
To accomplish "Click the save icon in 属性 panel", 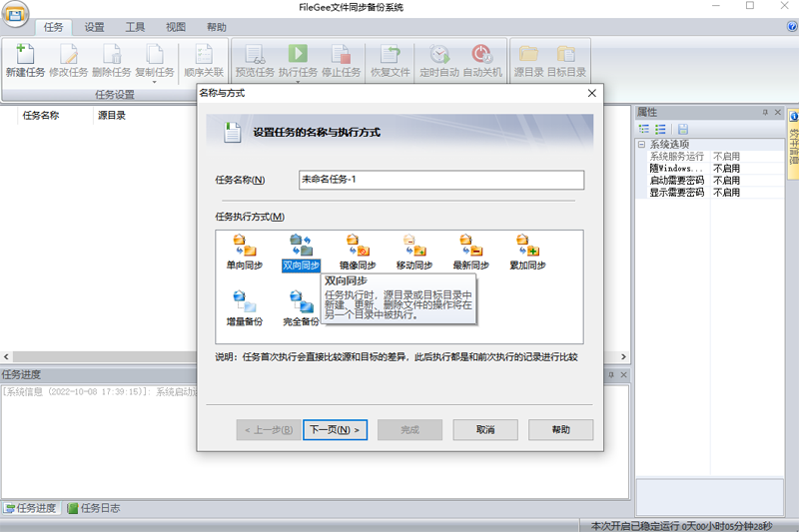I will [x=683, y=129].
